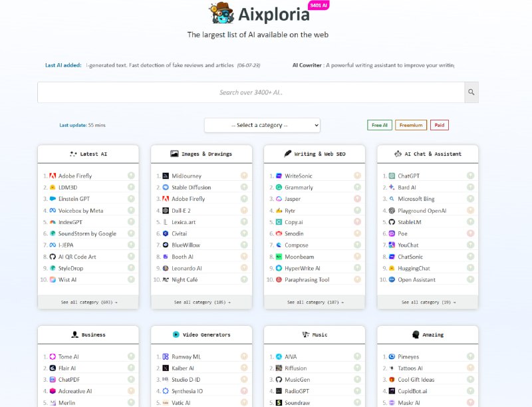Screen dimensions: 532x407
Task: Click the price badge beside Jasper
Action: pyautogui.click(x=357, y=199)
